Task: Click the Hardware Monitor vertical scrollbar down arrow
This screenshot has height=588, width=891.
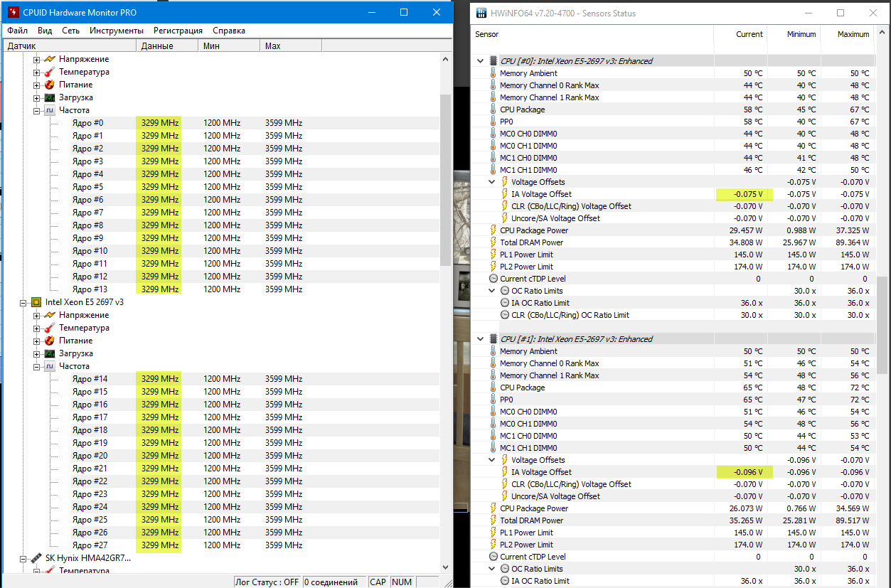Action: (x=446, y=567)
